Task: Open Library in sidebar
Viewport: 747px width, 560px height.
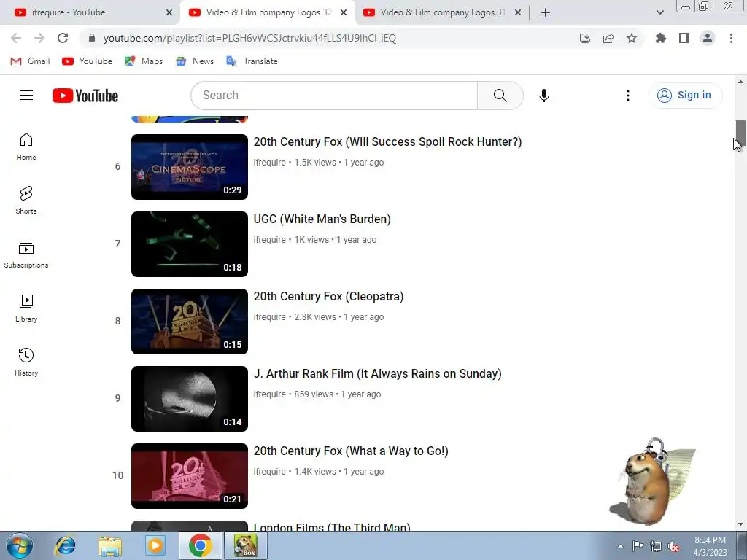Action: tap(26, 308)
